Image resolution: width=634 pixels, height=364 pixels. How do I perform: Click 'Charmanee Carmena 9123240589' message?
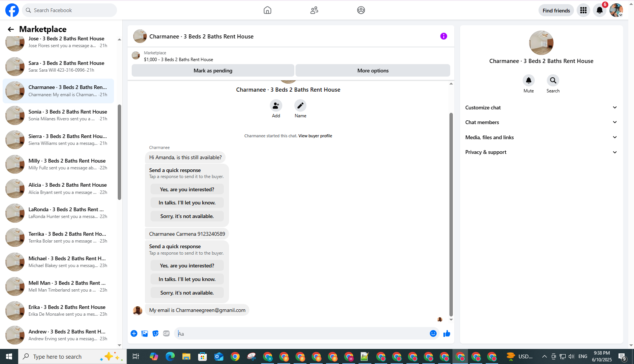click(187, 234)
